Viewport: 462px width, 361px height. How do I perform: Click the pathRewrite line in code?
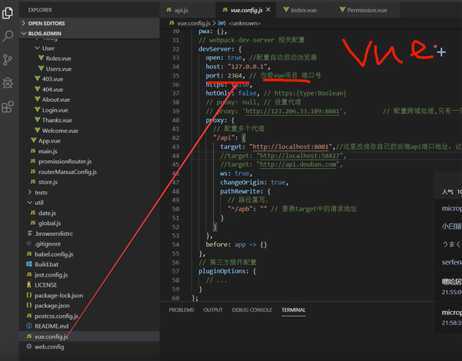coord(245,191)
